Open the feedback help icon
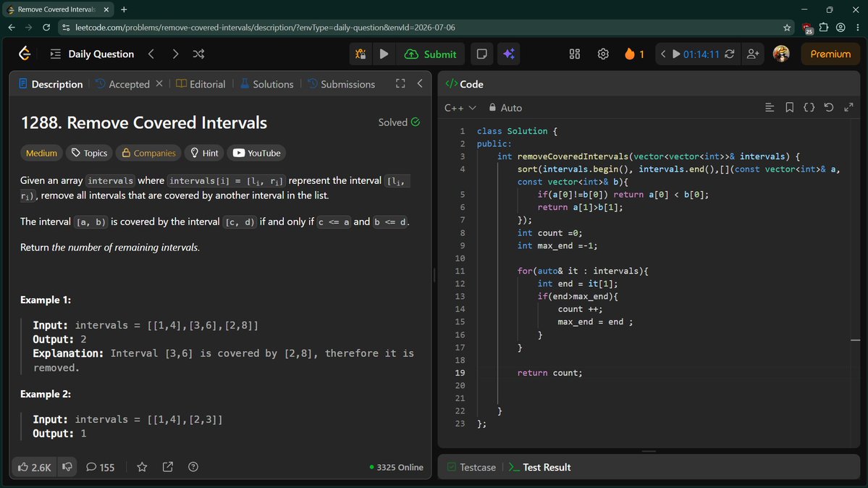Viewport: 868px width, 488px height. pos(193,467)
